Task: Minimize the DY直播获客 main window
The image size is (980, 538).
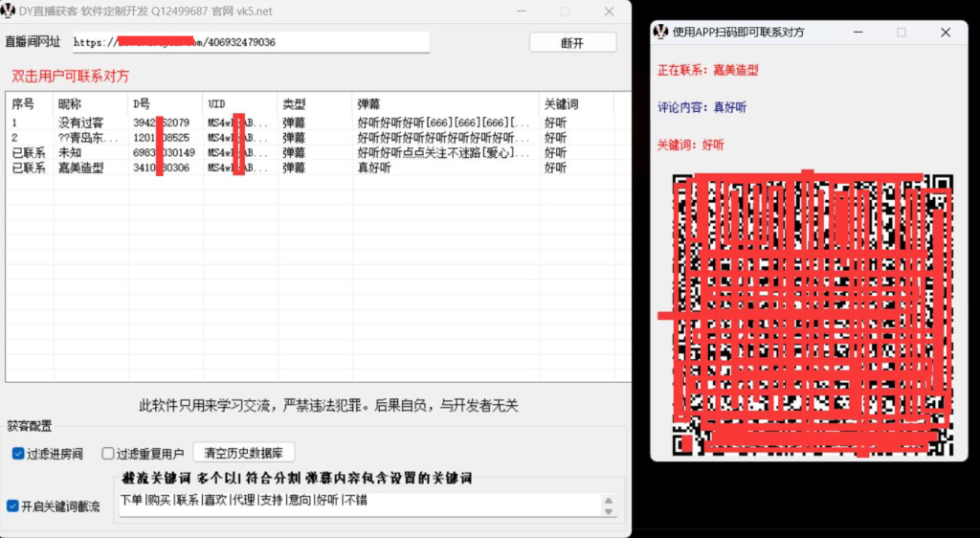Action: click(520, 11)
